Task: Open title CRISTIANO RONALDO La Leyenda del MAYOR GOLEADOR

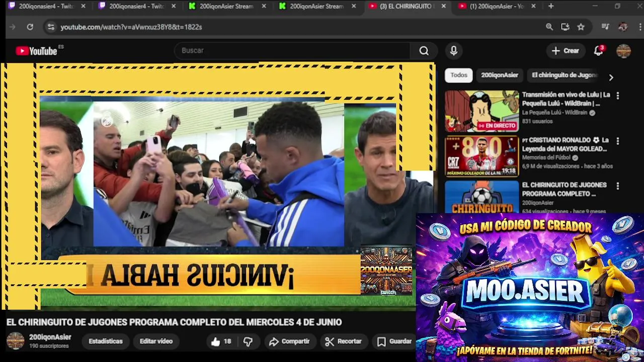Action: (566, 144)
